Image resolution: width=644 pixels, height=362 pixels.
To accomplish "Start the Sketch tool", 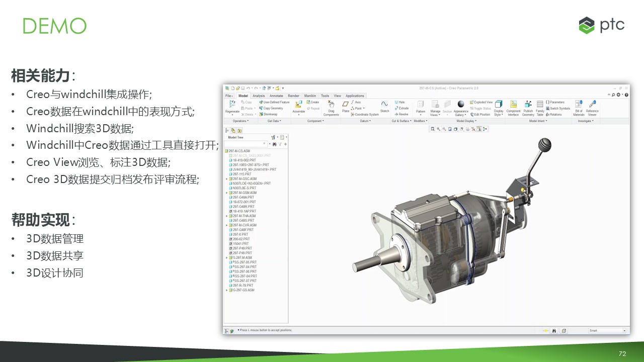I will (x=385, y=107).
